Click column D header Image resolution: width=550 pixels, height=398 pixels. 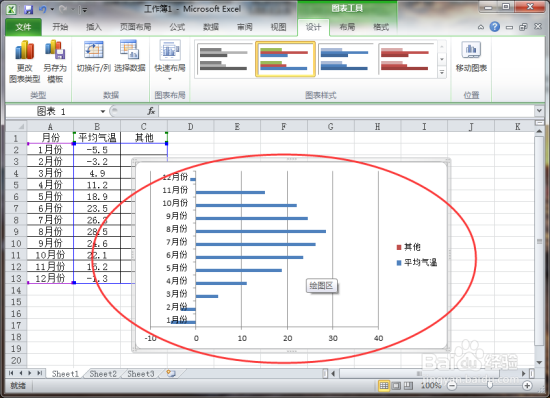click(x=190, y=126)
